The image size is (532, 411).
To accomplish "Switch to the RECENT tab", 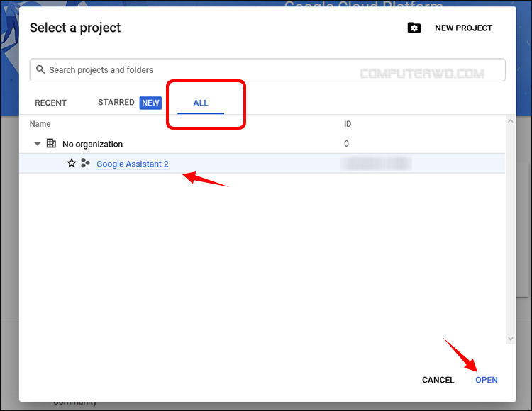I will [50, 103].
